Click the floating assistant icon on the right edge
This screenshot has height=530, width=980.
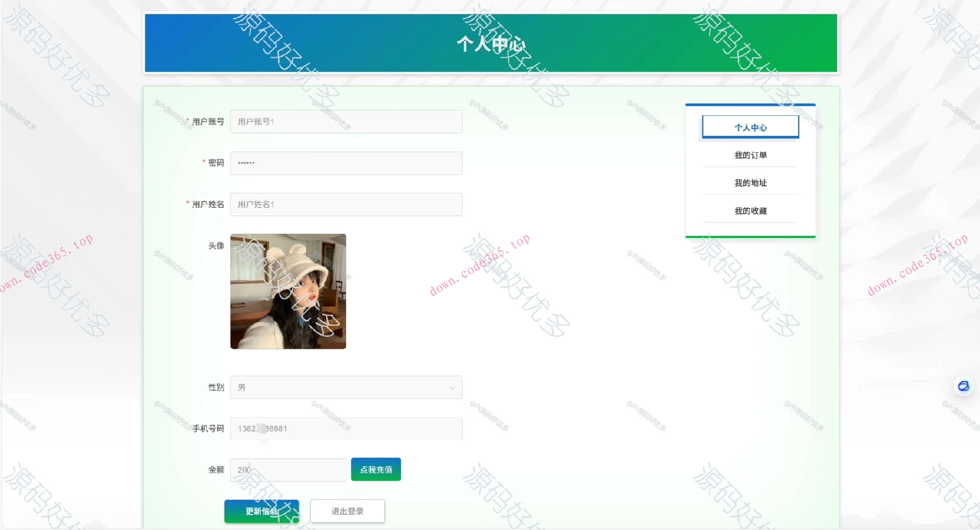point(963,387)
